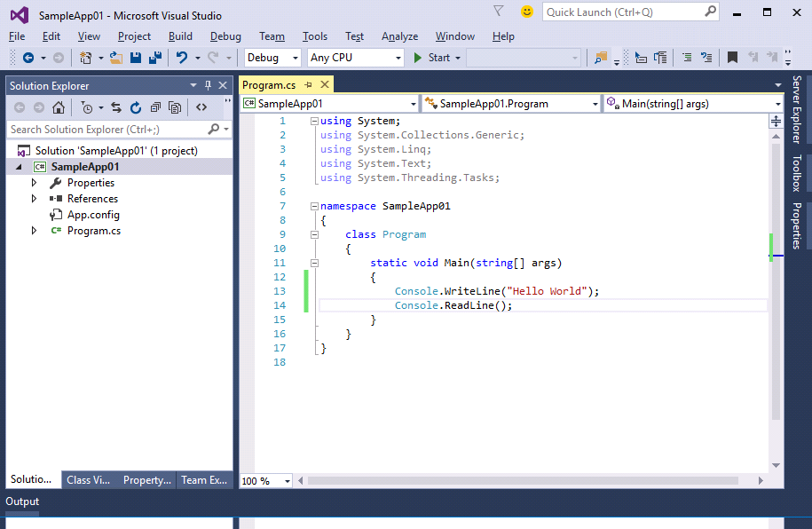Click the bookmark icon on the toolbar
This screenshot has height=529, width=812.
[x=732, y=58]
